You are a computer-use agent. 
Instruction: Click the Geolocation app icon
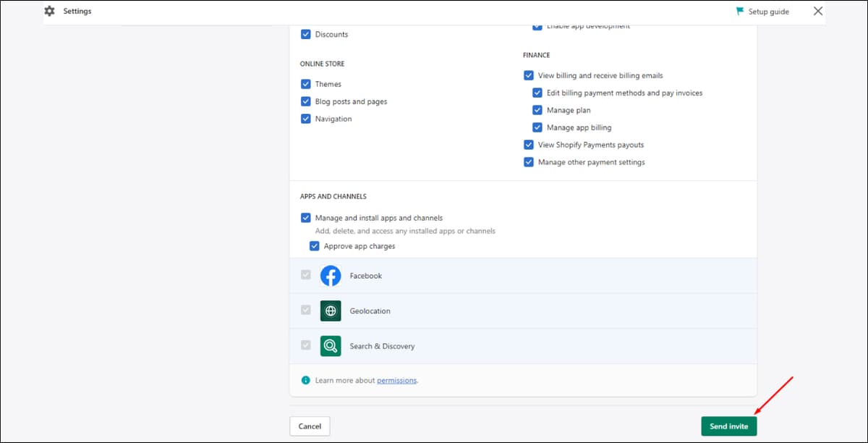pyautogui.click(x=331, y=311)
